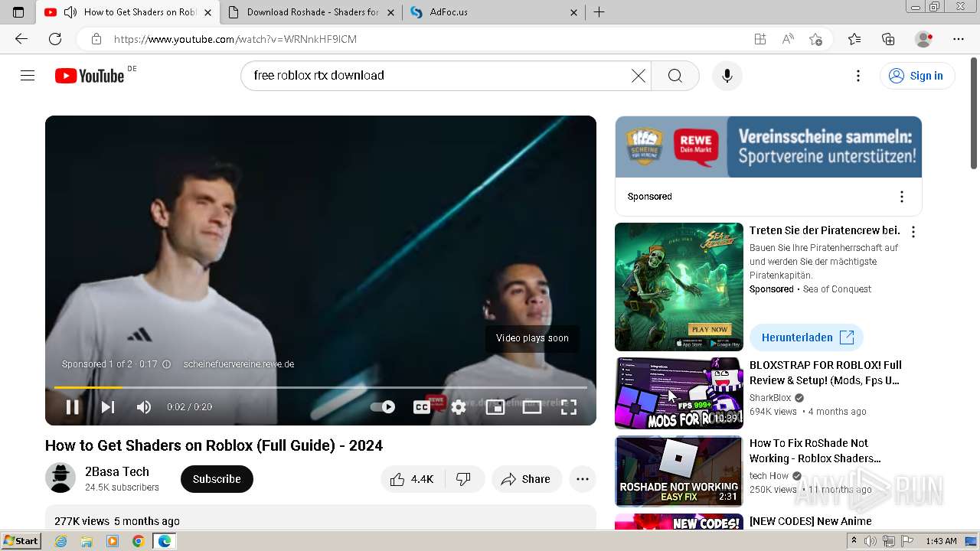
Task: Open options menu for the REWE sponsored banner
Action: pos(902,197)
